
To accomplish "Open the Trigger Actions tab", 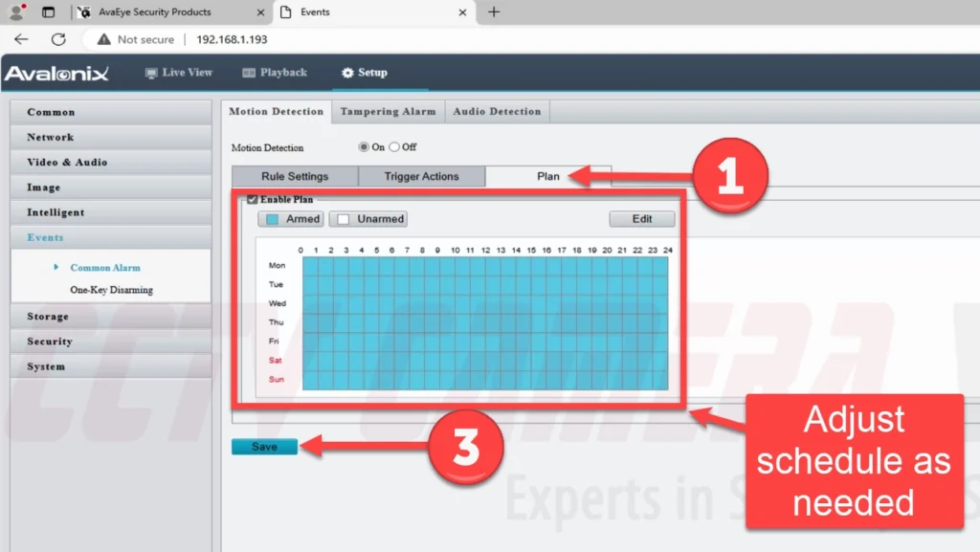I will (421, 177).
